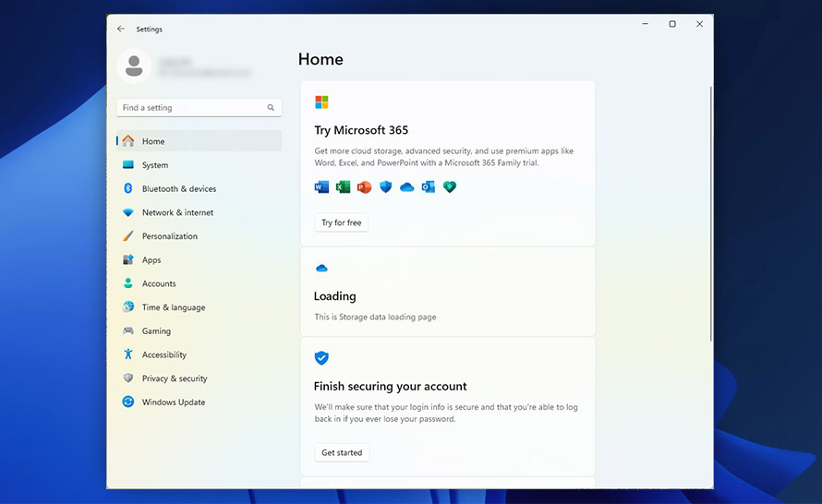Screen dimensions: 822x504
Task: Click the System monitor icon in sidebar
Action: pyautogui.click(x=127, y=164)
